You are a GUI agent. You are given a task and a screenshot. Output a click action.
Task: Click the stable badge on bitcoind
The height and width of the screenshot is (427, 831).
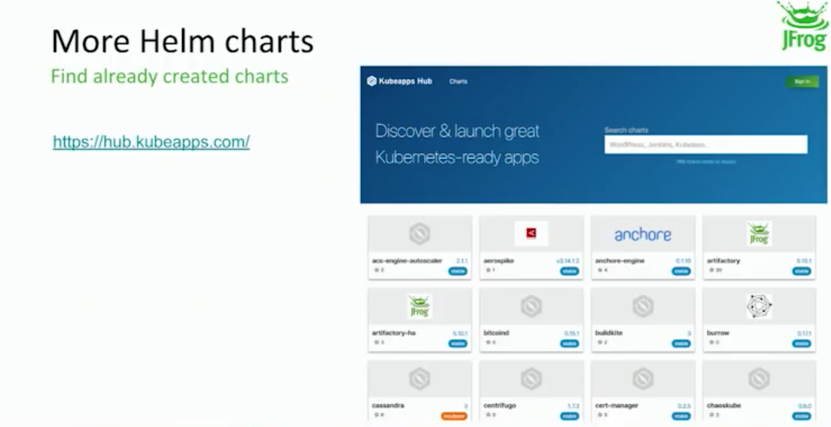coord(570,344)
